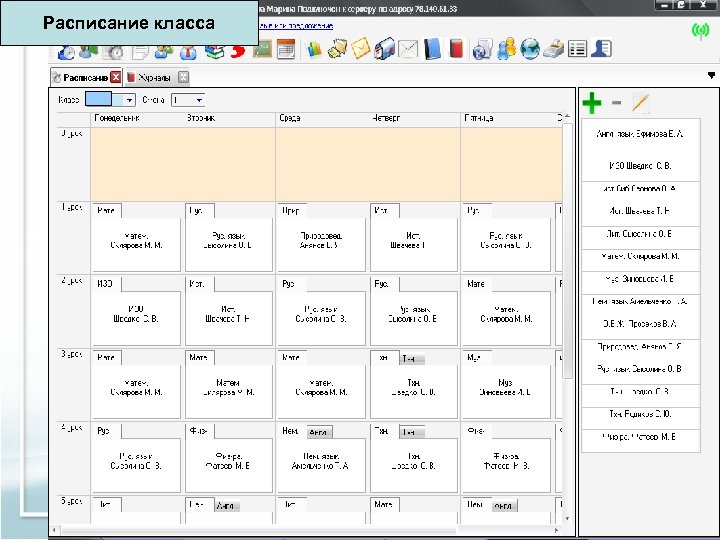
Task: Select Friday lesson 3 Муз. cell
Action: 506,391
